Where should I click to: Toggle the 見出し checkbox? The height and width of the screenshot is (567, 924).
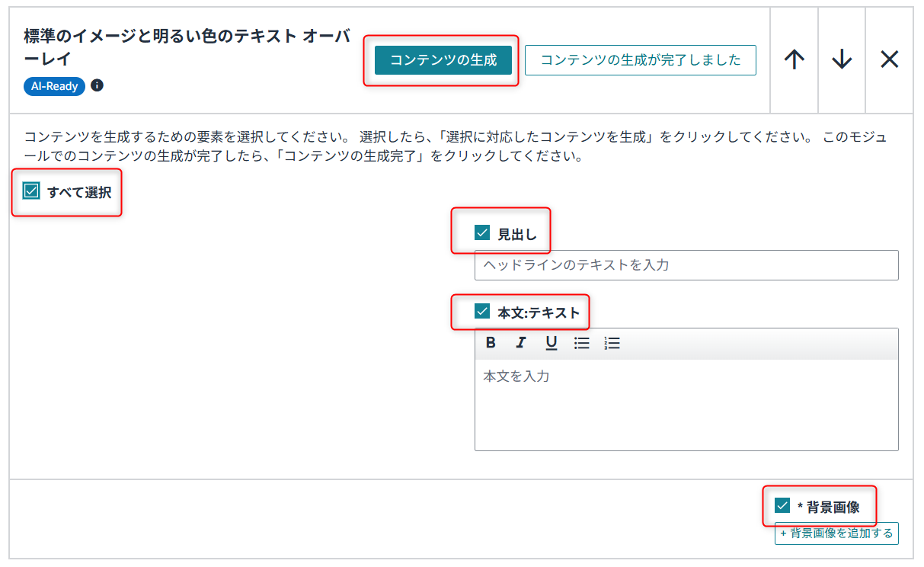pyautogui.click(x=482, y=233)
